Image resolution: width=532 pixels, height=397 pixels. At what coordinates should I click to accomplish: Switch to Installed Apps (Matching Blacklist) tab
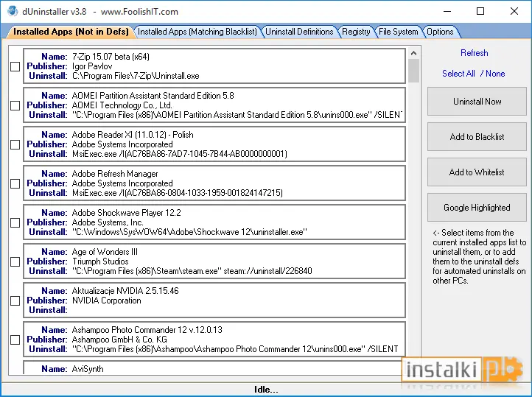click(197, 32)
